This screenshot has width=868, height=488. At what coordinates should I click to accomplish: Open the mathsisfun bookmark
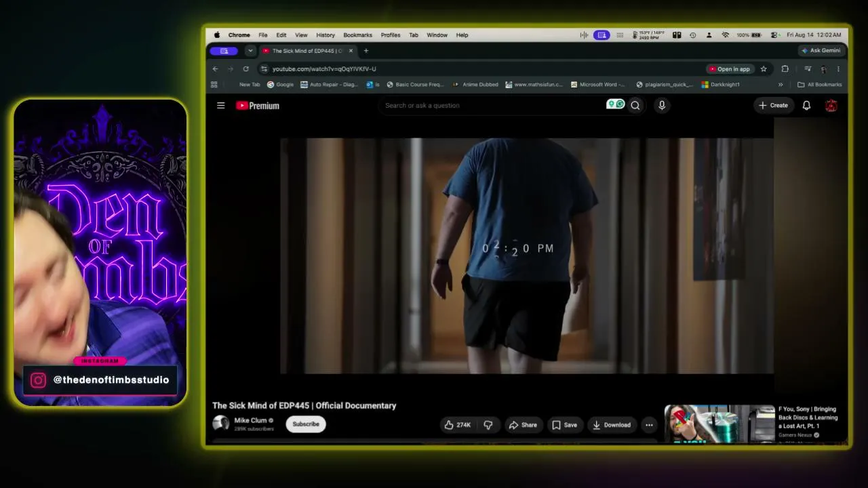(534, 85)
